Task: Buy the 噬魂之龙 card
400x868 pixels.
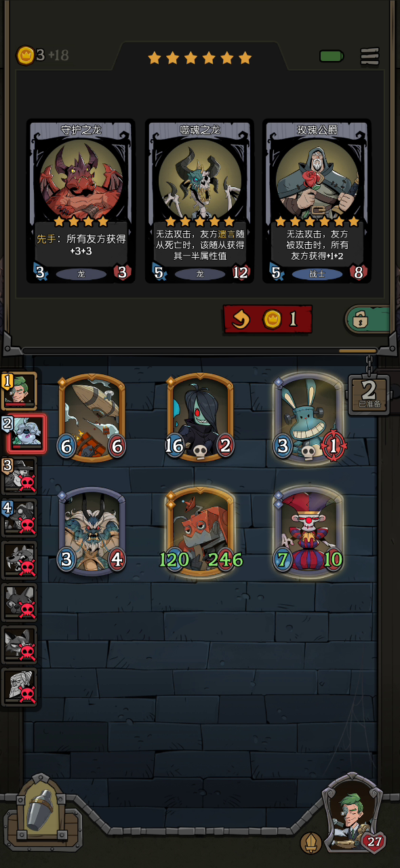Action: 199,201
